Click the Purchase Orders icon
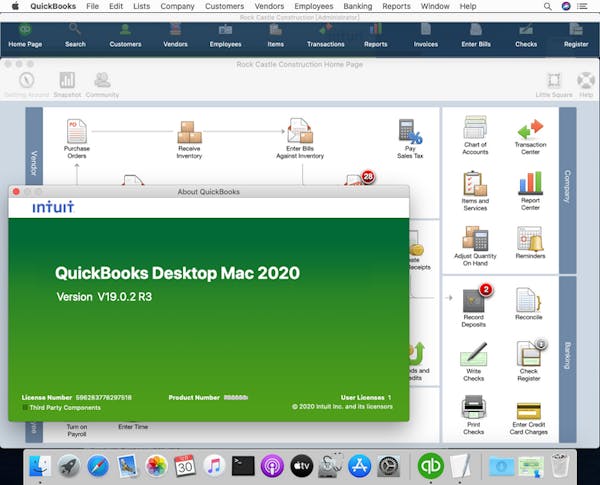 (77, 131)
